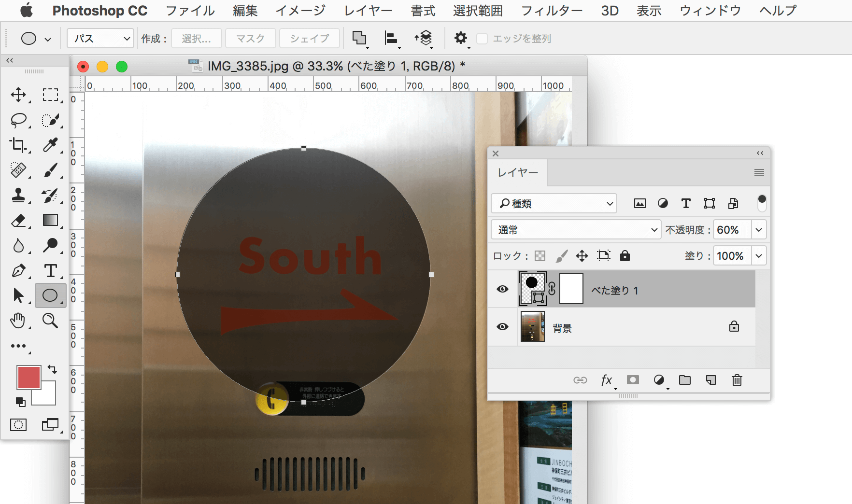Select the Ellipse shape tool in toolbox
The image size is (852, 504).
50,295
